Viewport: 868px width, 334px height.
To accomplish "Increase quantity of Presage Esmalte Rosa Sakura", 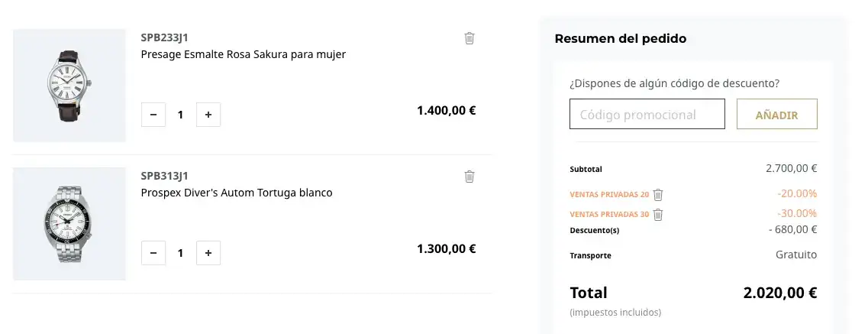I will 208,115.
